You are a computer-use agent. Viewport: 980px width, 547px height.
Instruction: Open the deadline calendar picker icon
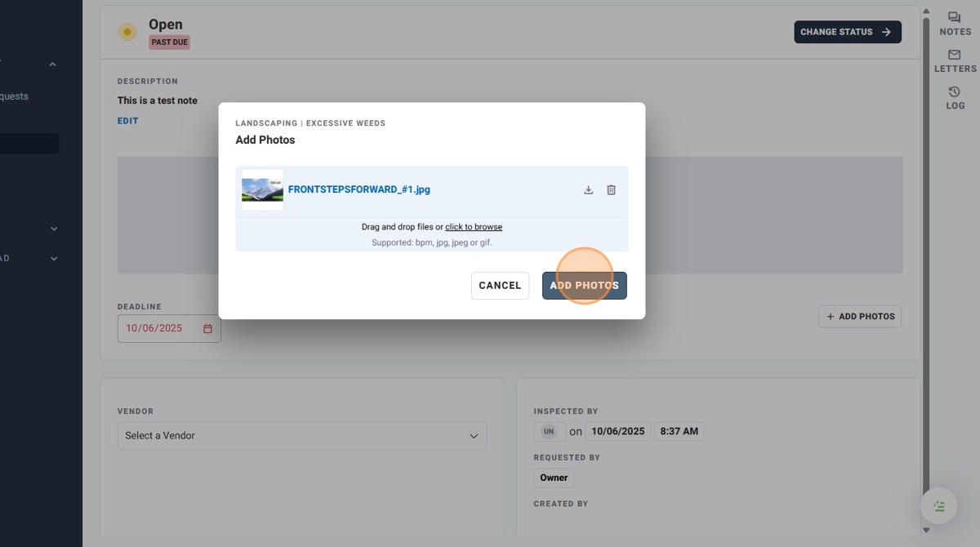[207, 329]
